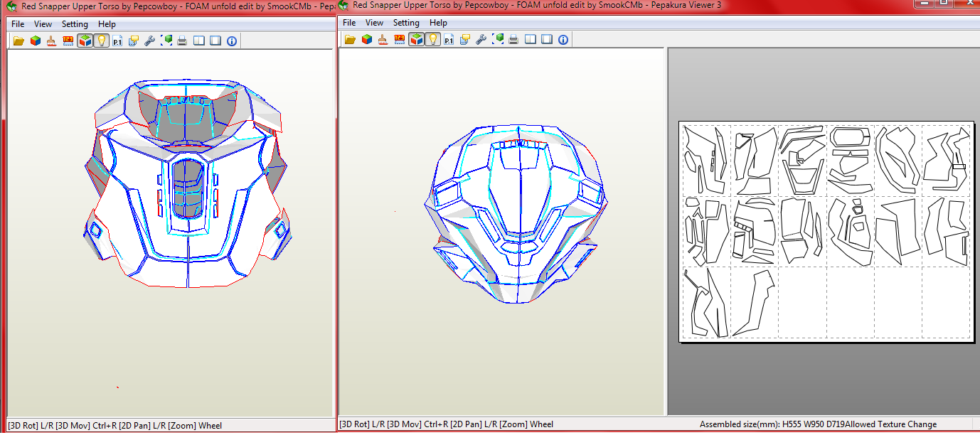
Task: Open the wrench settings icon in Pepakura Viewer 3 window
Action: click(481, 39)
